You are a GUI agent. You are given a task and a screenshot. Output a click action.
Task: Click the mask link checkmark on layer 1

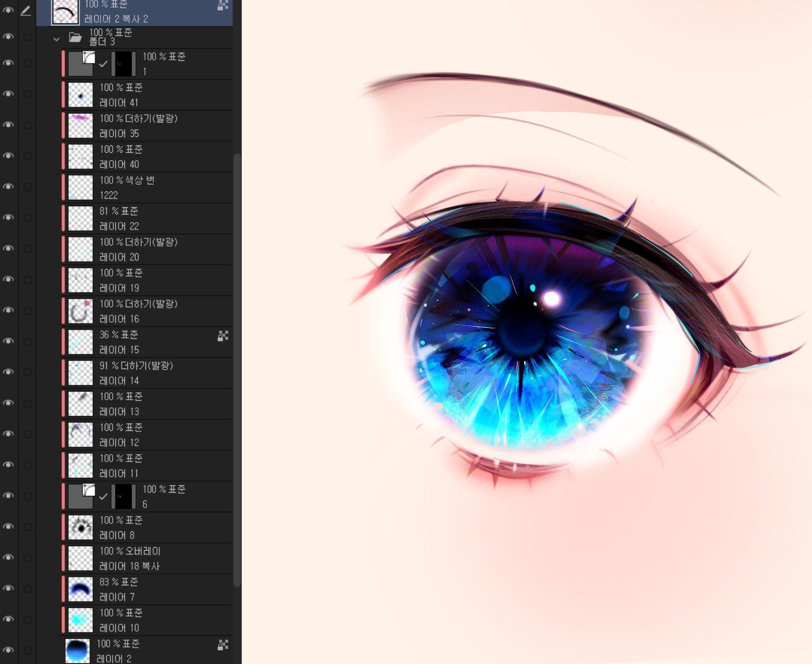[x=104, y=64]
